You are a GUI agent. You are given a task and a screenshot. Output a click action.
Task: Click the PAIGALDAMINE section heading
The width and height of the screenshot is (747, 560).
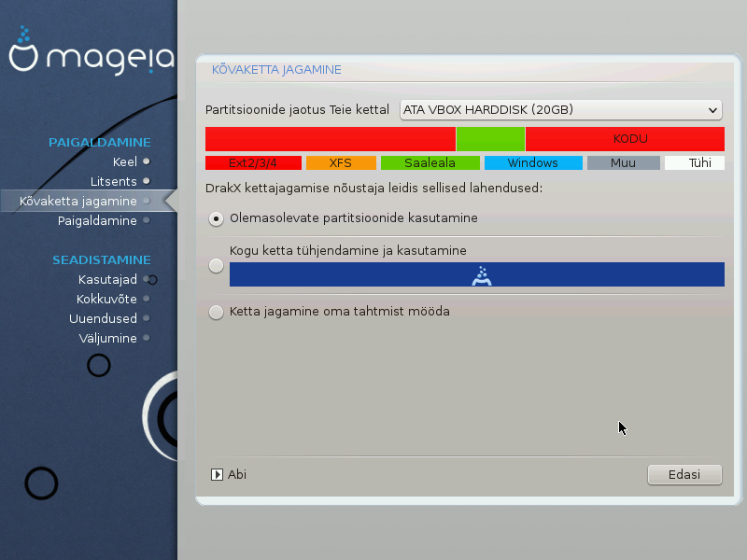pyautogui.click(x=100, y=143)
